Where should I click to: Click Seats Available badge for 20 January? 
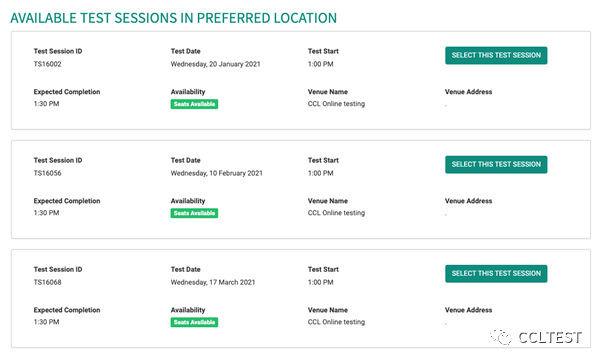coord(194,104)
